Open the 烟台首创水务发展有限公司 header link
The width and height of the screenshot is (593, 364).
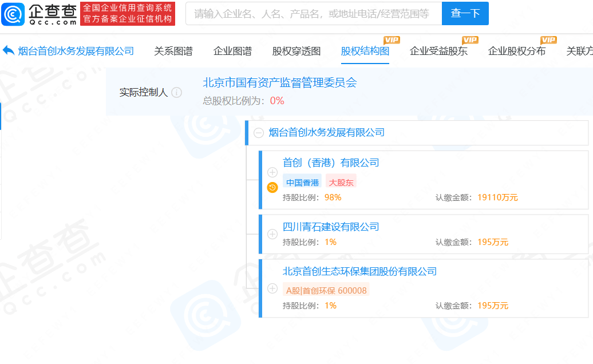[76, 51]
